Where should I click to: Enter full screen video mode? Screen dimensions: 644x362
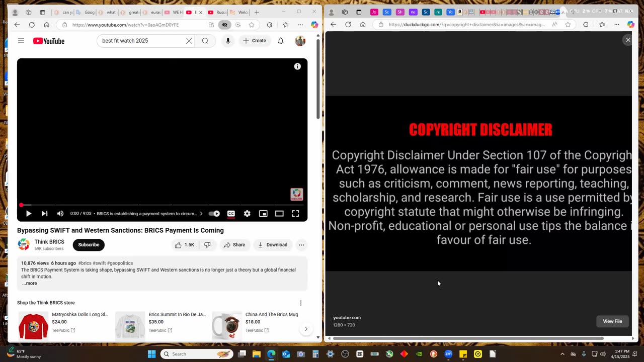[295, 214]
